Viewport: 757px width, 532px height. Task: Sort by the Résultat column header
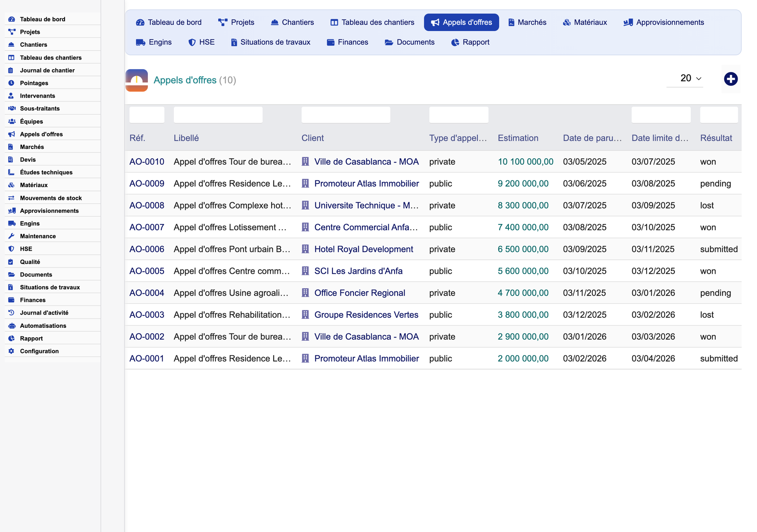tap(716, 138)
